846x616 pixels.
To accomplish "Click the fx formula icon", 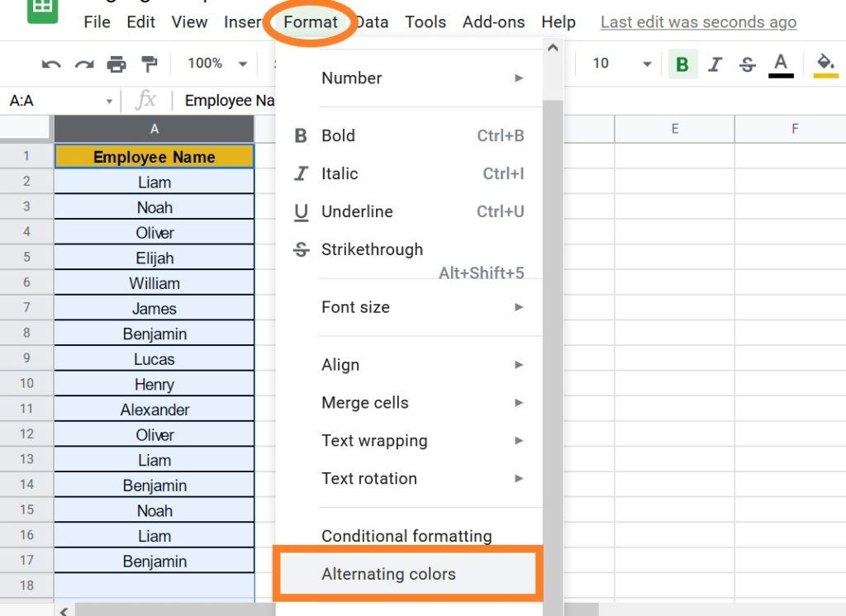I will [x=145, y=100].
